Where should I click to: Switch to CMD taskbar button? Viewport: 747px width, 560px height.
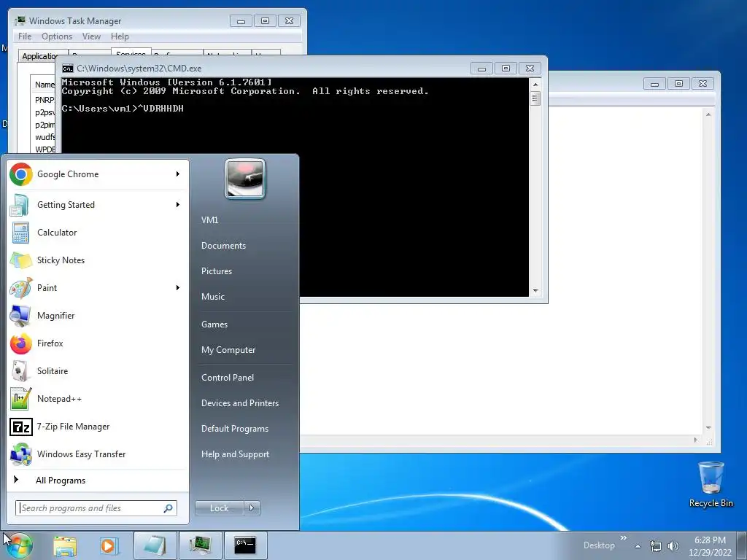tap(245, 545)
